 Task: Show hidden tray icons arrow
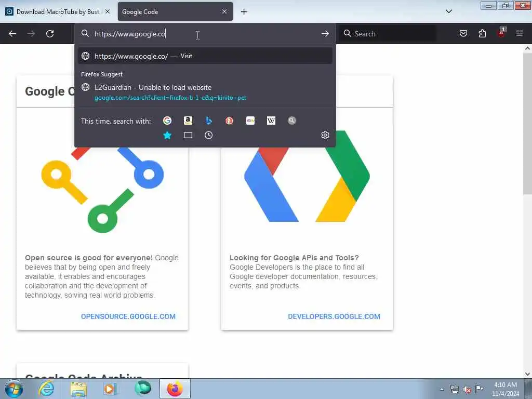click(x=442, y=389)
